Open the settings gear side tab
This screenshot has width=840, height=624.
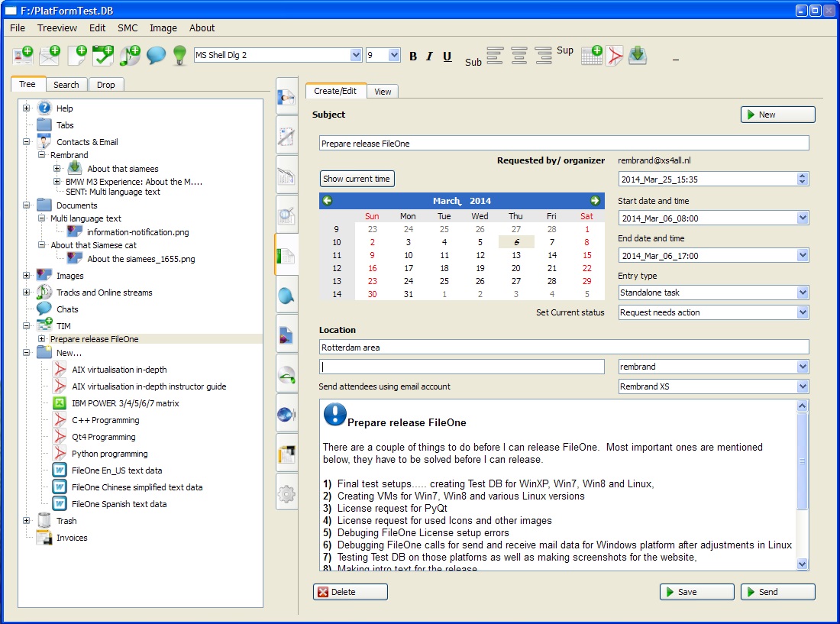[x=286, y=493]
